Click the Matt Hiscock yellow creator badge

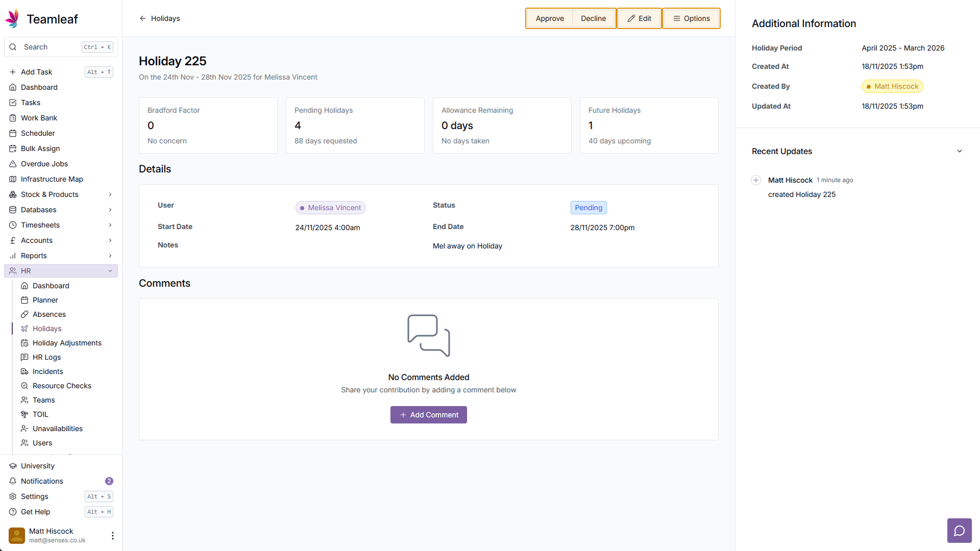point(892,86)
